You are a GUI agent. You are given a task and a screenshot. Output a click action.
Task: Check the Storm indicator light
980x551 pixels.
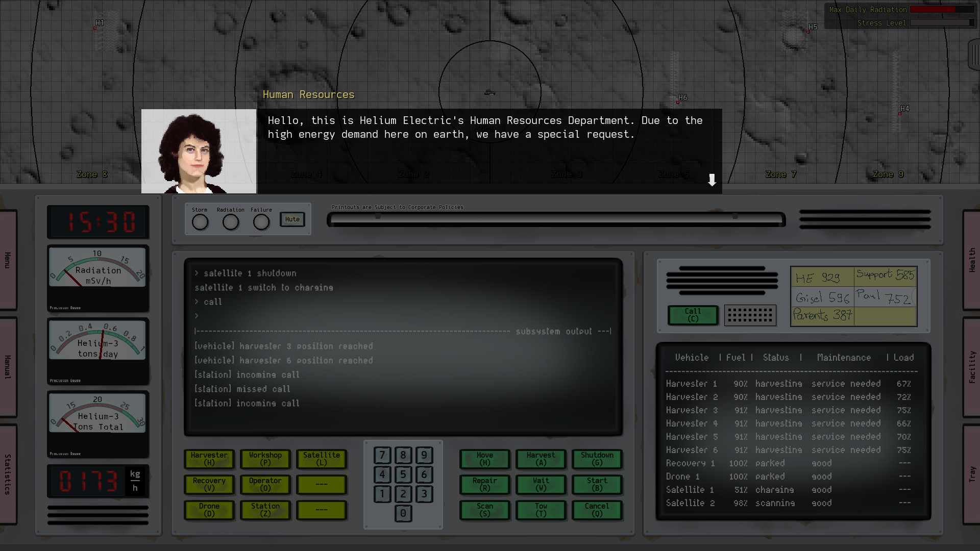[x=200, y=221]
